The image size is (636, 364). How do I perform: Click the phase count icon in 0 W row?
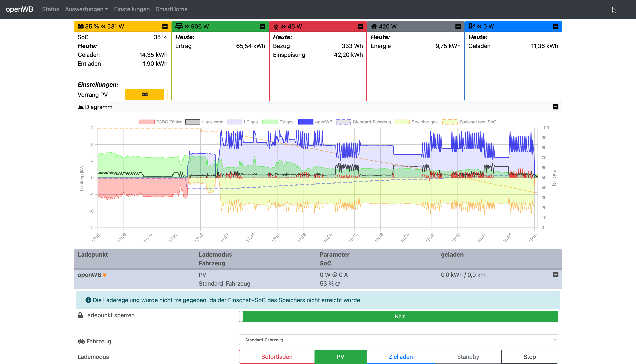click(335, 275)
